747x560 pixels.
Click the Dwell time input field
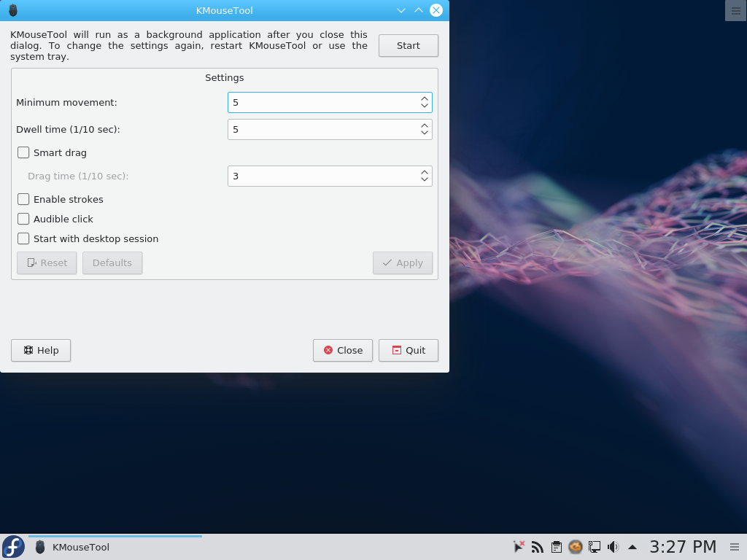click(x=330, y=130)
